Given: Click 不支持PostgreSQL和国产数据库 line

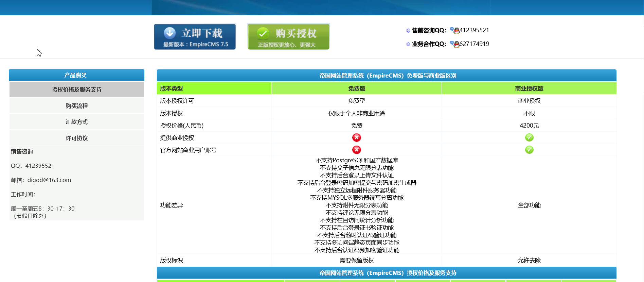Looking at the screenshot, I should click(357, 160).
